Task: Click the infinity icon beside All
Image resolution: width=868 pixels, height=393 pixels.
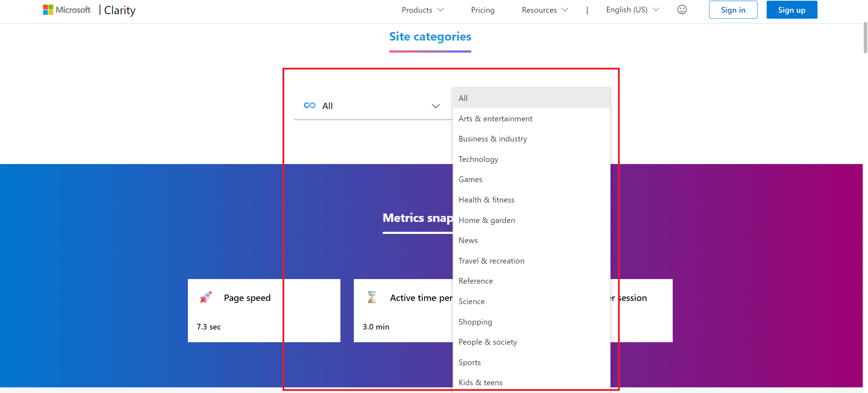Action: 309,105
